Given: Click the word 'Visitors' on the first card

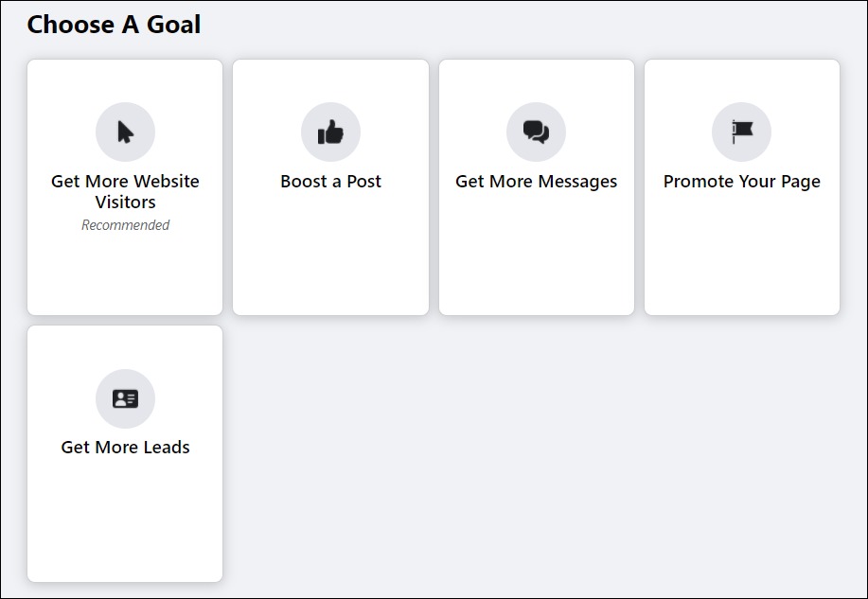Looking at the screenshot, I should click(125, 203).
